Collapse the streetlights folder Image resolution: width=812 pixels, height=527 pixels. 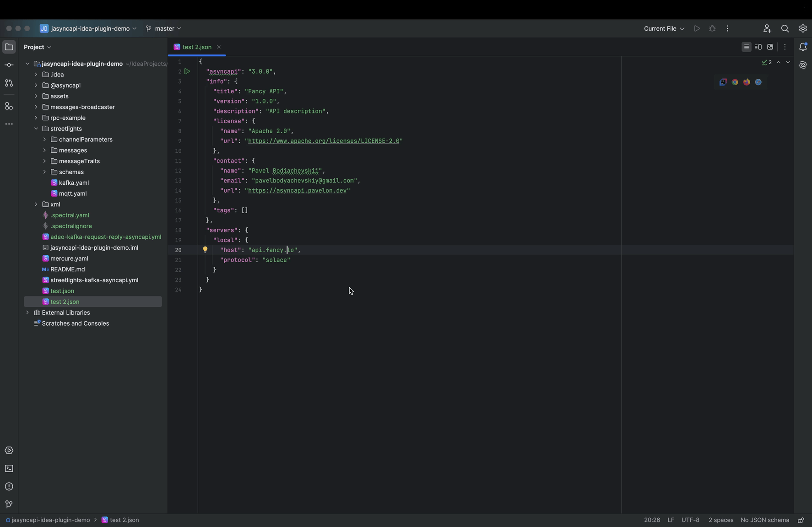[x=36, y=129]
